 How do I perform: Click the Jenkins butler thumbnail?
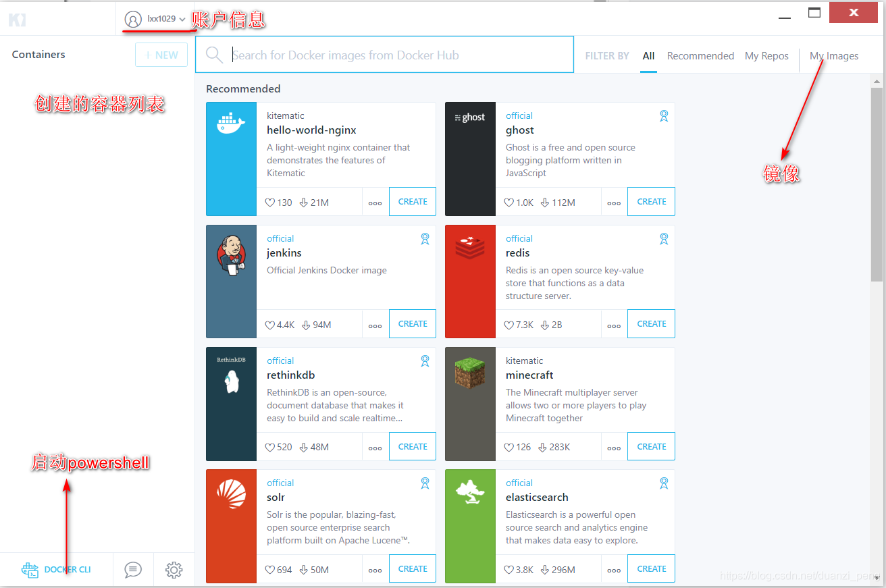[x=232, y=282]
